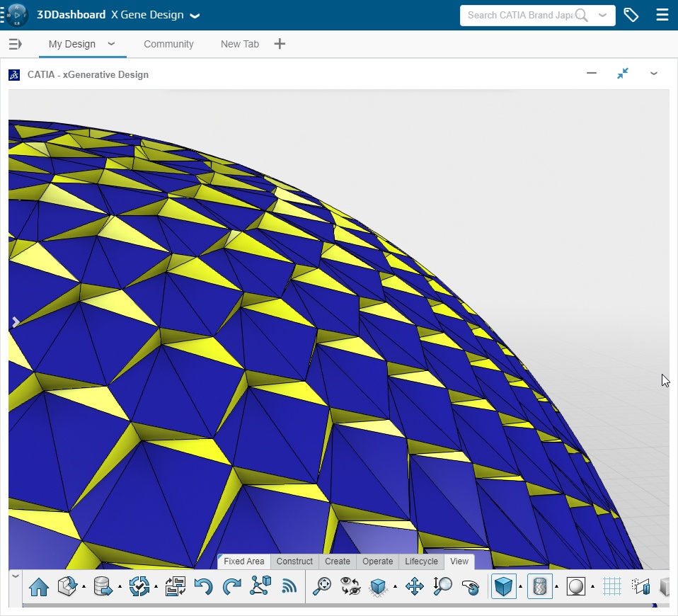This screenshot has width=678, height=616.
Task: Select the Create action bar tab
Action: 338,561
